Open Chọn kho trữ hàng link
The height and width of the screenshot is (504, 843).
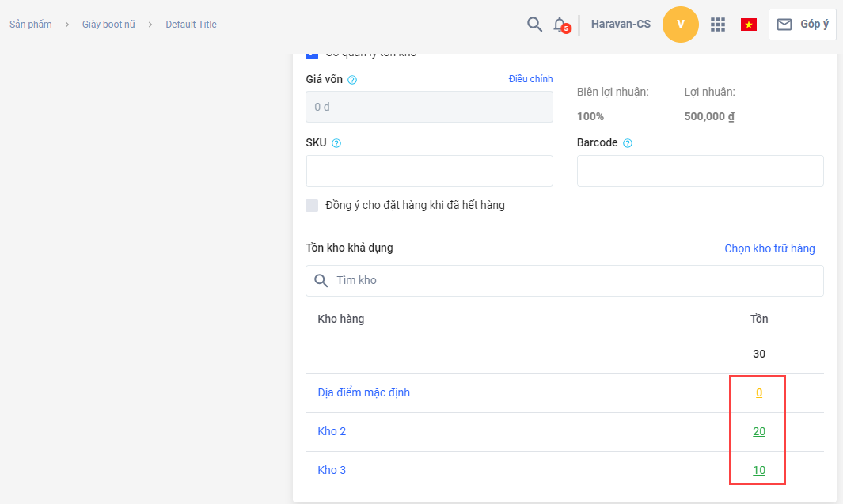tap(769, 248)
